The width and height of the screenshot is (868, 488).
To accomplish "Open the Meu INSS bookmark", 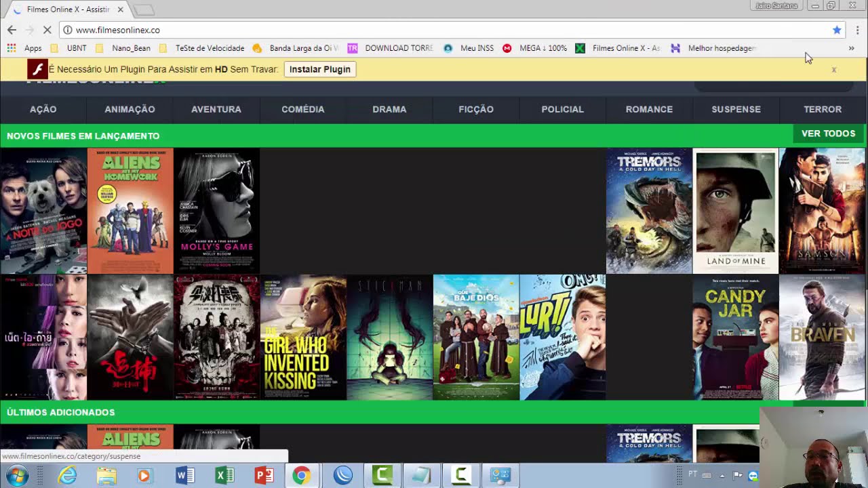I will 469,48.
